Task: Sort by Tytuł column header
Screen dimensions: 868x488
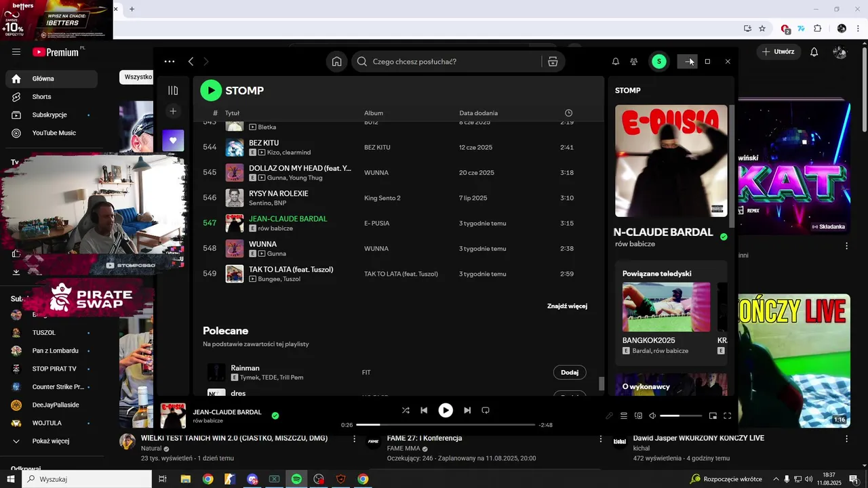Action: 232,113
